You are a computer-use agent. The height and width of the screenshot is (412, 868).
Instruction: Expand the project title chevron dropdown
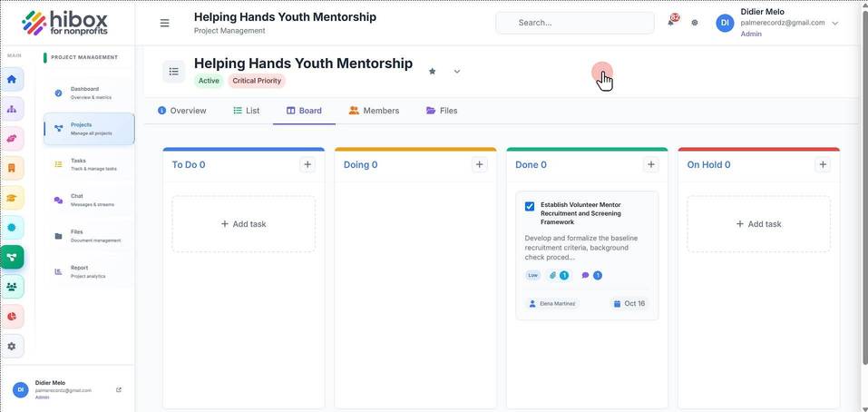click(457, 72)
